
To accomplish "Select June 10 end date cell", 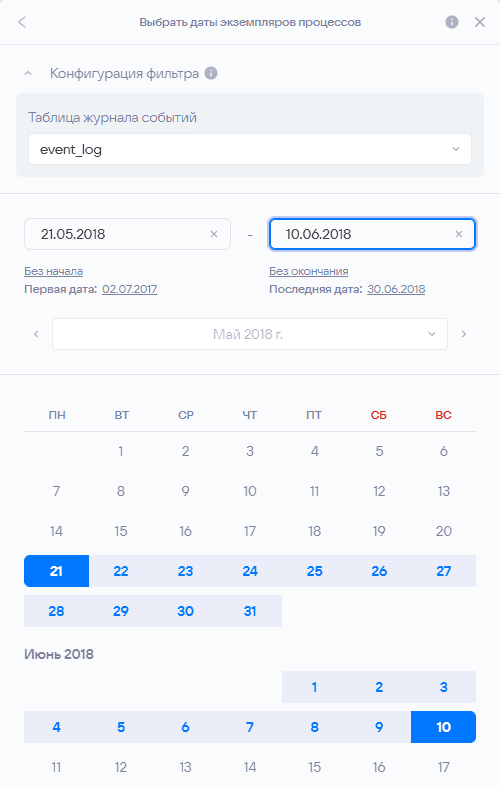I will [x=444, y=727].
